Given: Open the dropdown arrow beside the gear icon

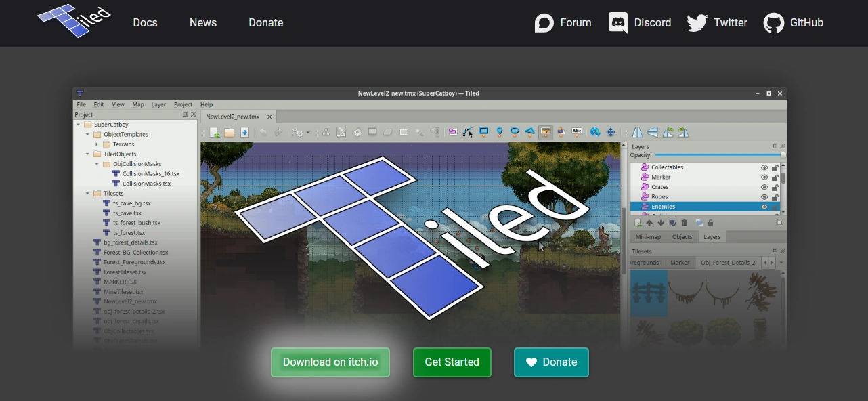Looking at the screenshot, I should click(308, 132).
